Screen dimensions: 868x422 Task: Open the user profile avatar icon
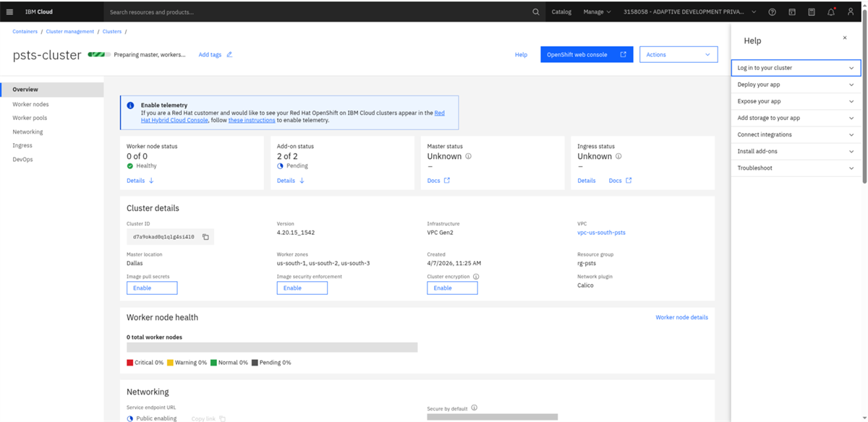pos(851,12)
